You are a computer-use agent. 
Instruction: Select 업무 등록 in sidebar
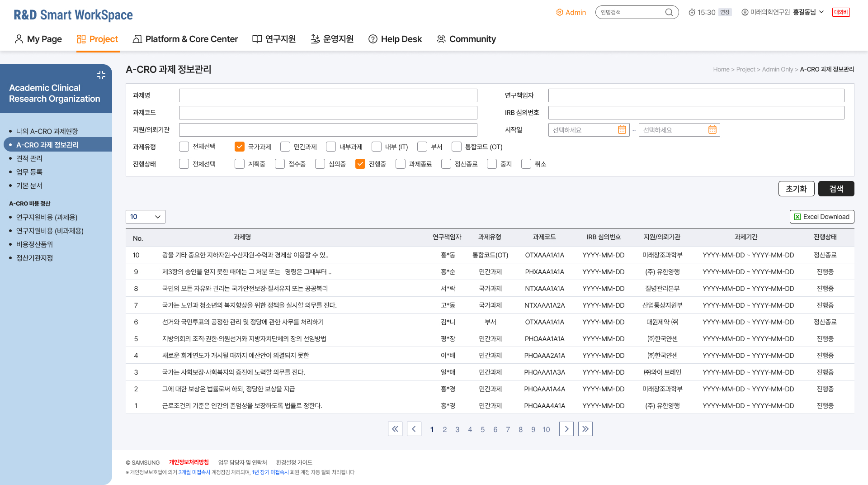[29, 172]
